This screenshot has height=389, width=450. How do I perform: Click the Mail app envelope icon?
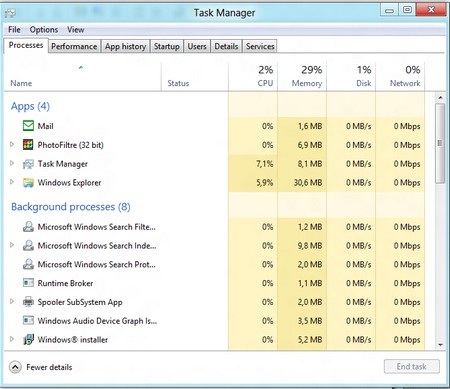[x=28, y=126]
